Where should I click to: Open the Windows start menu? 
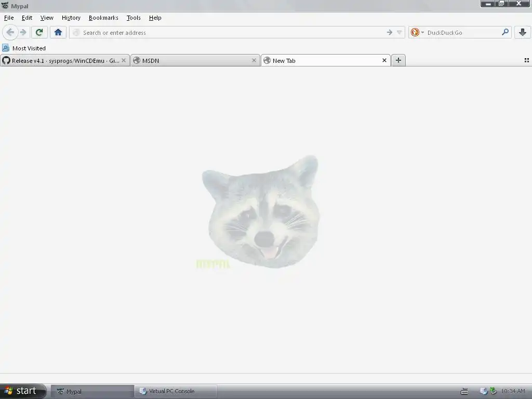23,391
